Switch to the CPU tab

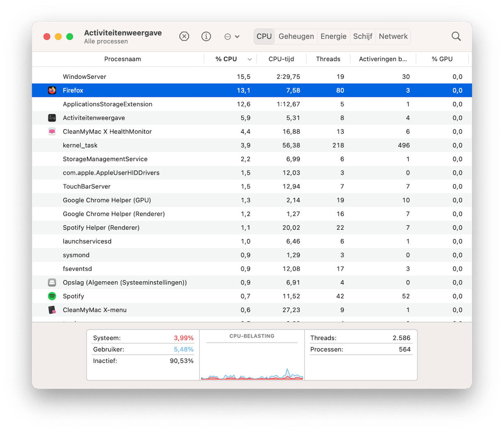pyautogui.click(x=264, y=37)
